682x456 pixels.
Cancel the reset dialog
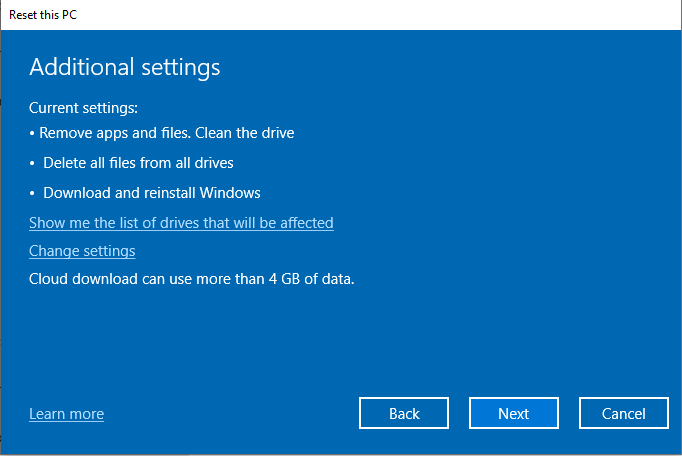(624, 413)
